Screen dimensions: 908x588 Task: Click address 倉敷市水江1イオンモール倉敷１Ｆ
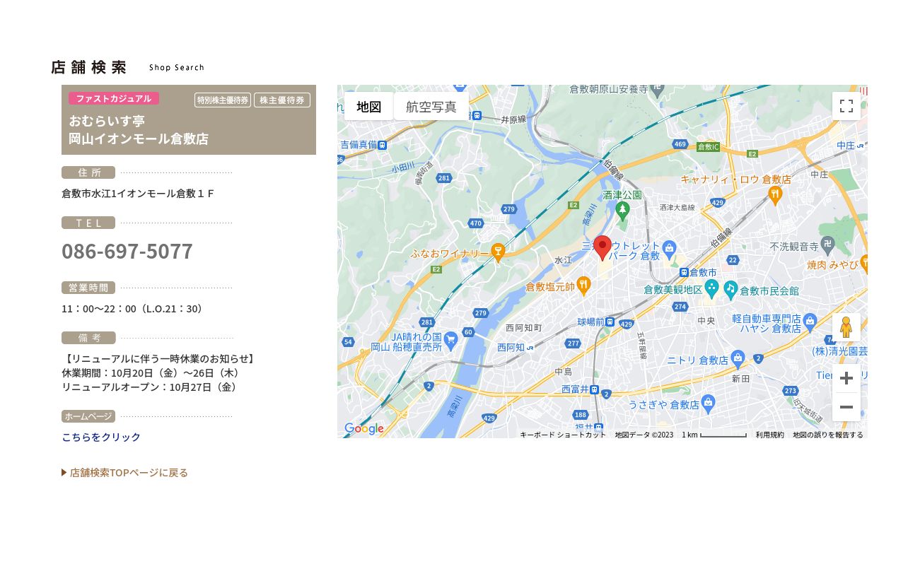pyautogui.click(x=138, y=194)
